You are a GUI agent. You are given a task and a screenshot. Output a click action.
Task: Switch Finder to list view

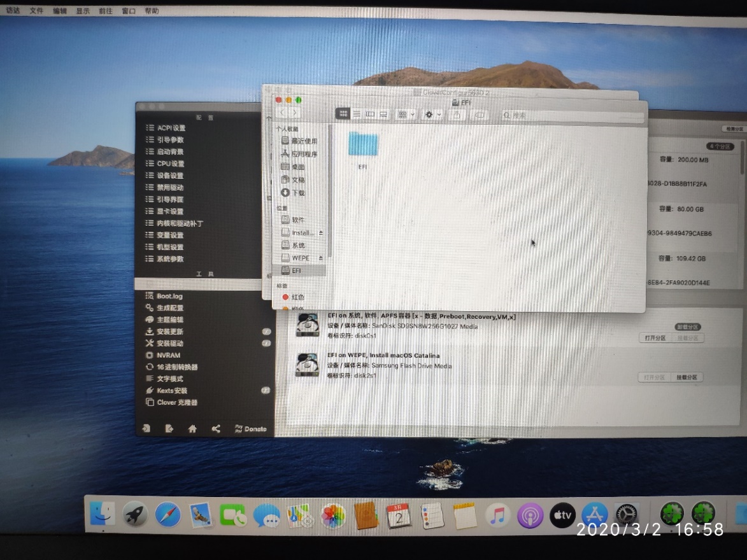coord(357,114)
